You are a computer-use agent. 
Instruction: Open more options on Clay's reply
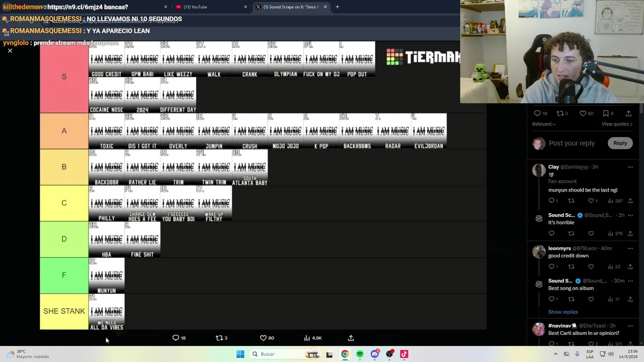(630, 167)
